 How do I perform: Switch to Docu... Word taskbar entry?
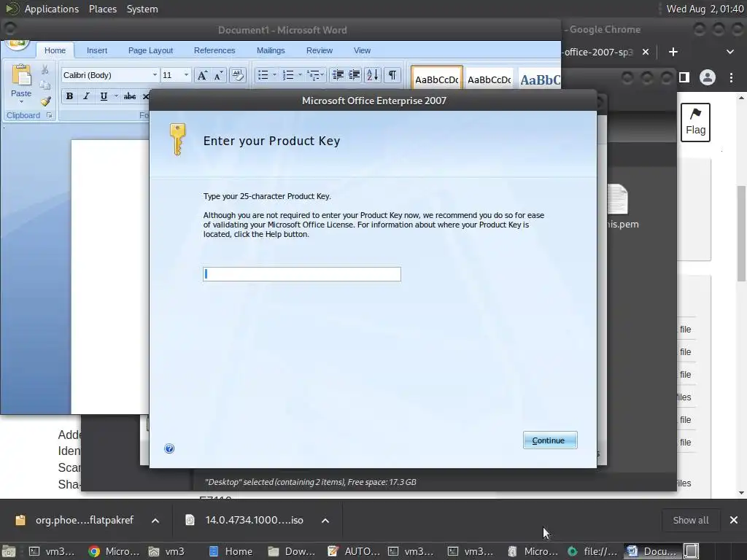pyautogui.click(x=652, y=551)
